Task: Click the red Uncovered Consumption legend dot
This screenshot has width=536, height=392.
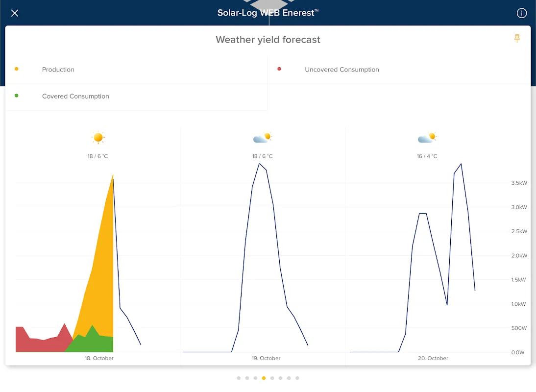Action: pos(279,69)
